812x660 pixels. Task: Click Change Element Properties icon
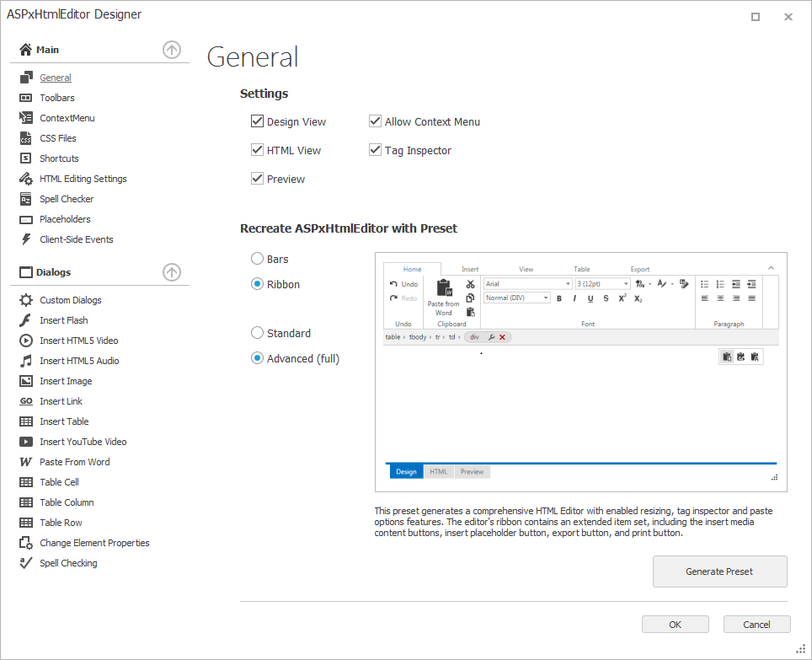tap(26, 543)
